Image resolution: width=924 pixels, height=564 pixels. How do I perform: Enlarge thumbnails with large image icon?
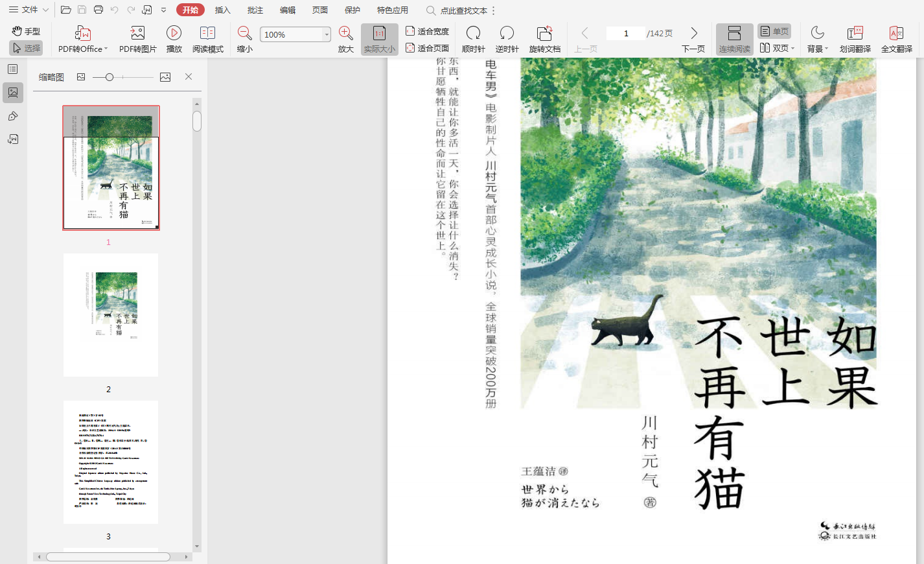[x=165, y=76]
